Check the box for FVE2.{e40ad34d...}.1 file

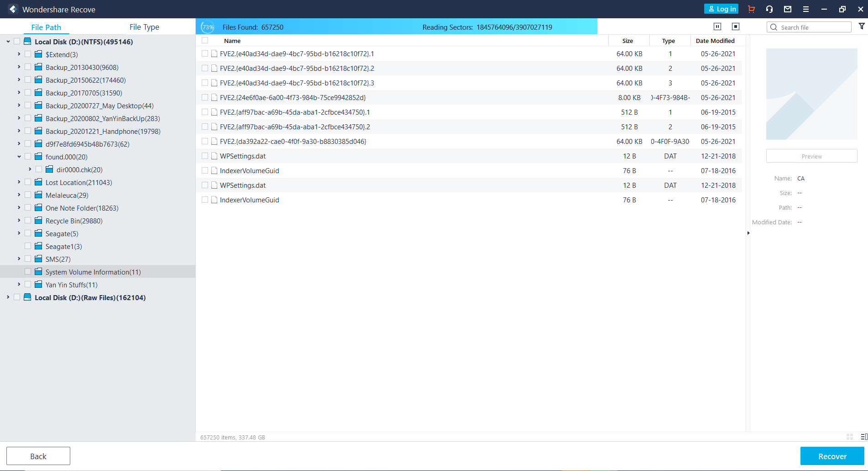point(205,53)
